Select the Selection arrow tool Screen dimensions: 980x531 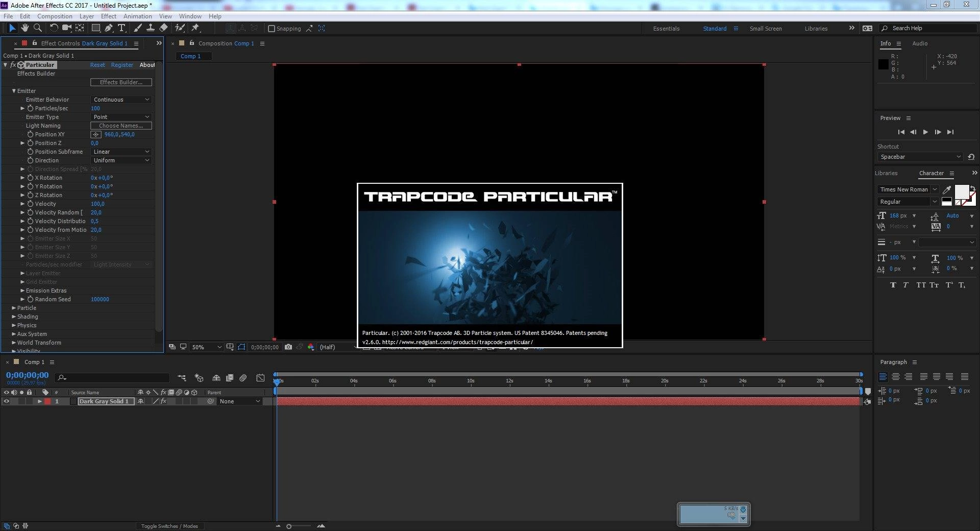pyautogui.click(x=12, y=28)
